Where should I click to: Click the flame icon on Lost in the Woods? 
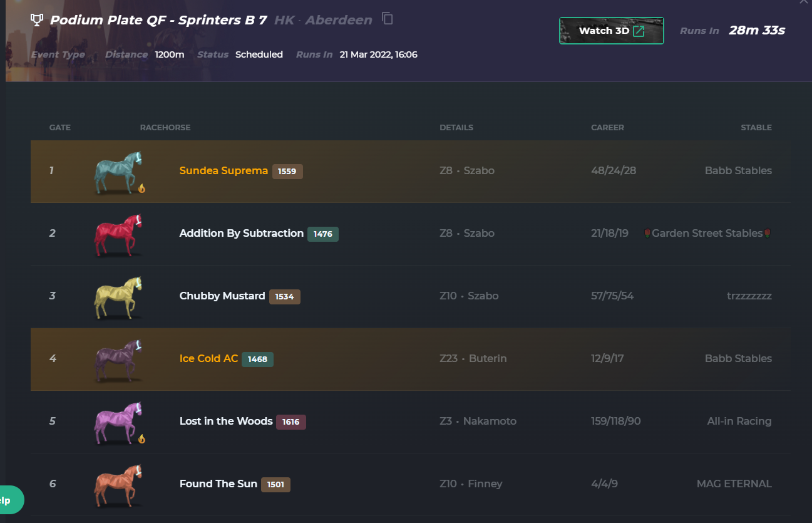[x=141, y=438]
